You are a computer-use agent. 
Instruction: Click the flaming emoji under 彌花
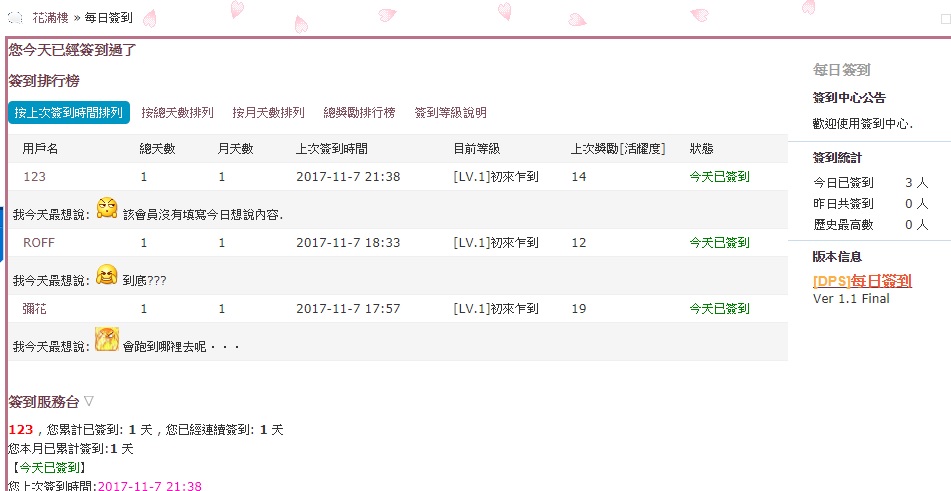coord(107,339)
